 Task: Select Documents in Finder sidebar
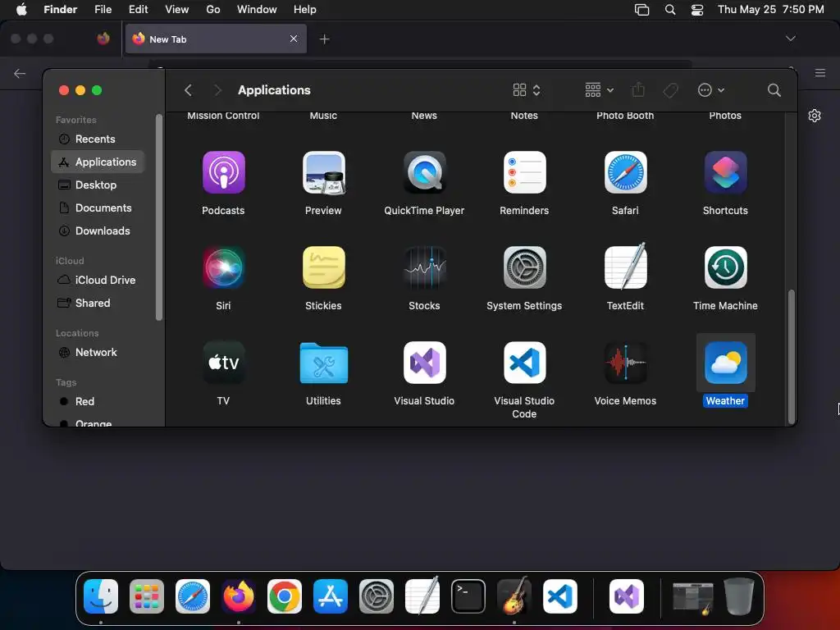point(98,208)
